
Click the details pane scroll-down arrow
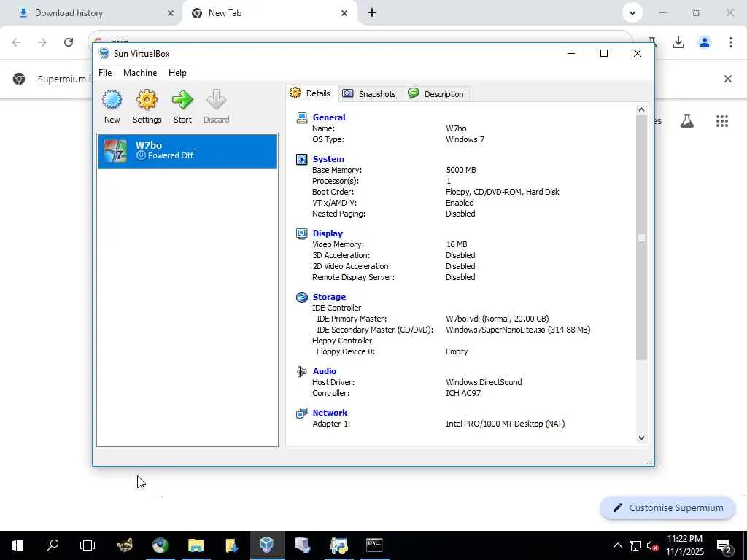click(x=641, y=437)
